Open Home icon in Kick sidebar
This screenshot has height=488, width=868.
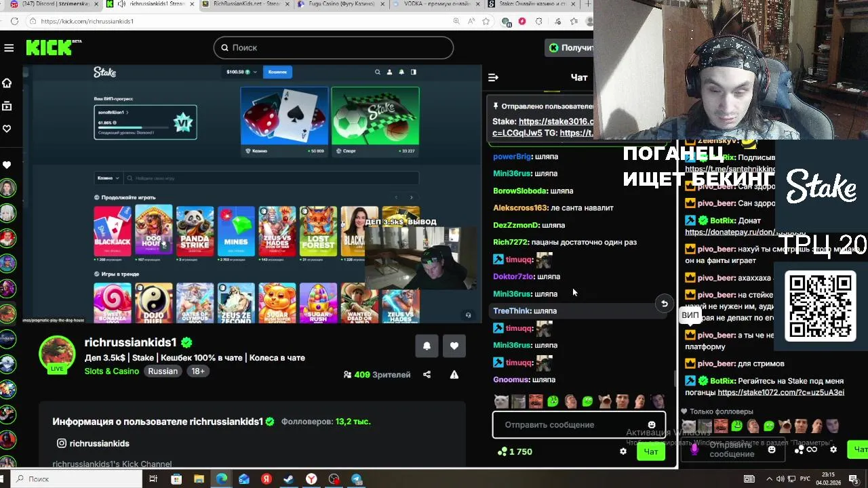(x=7, y=83)
